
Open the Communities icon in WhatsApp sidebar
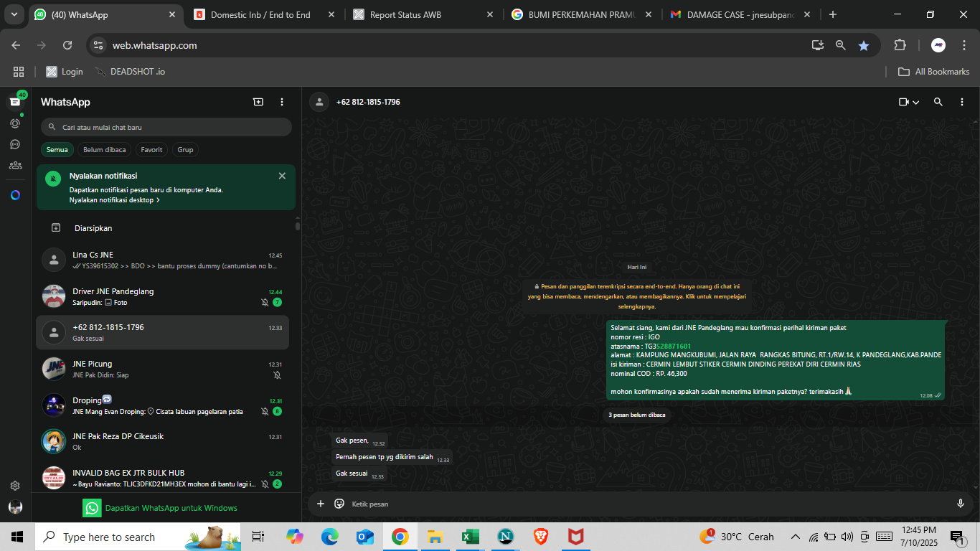(15, 165)
